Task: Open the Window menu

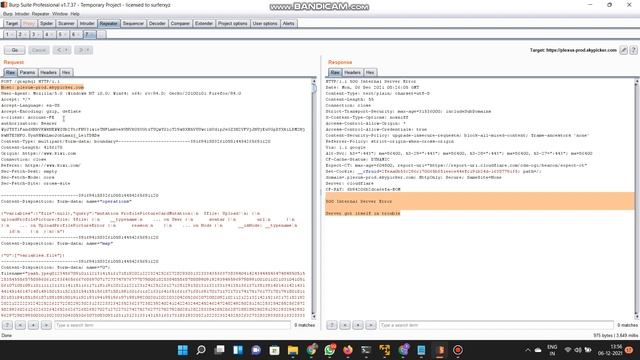Action: coord(60,14)
